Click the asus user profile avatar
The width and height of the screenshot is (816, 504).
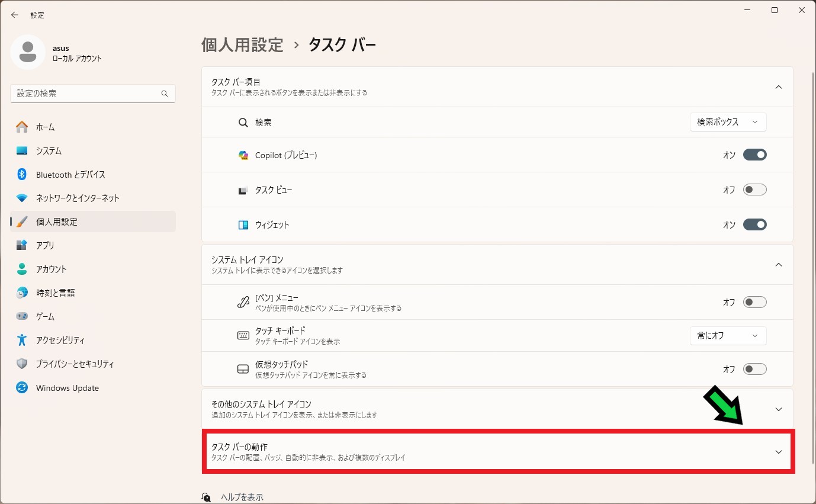pos(28,52)
